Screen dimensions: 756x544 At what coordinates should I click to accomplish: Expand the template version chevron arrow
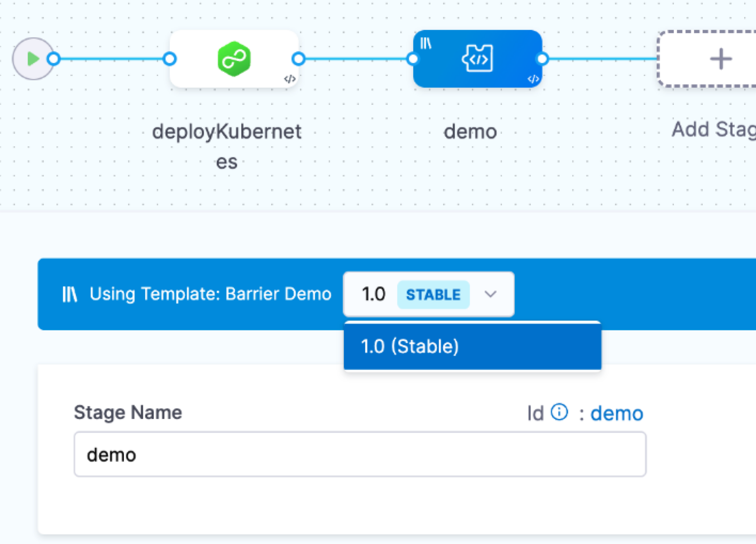click(x=490, y=294)
